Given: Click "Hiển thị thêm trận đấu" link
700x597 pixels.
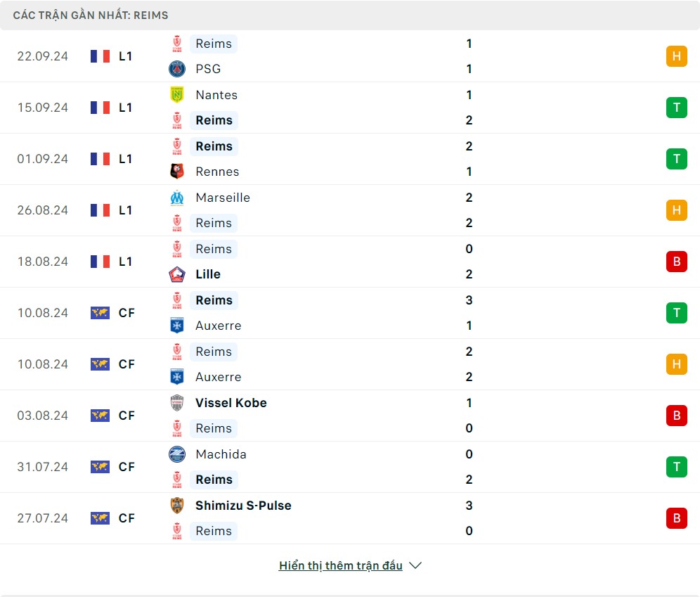Looking at the screenshot, I should click(x=340, y=565).
